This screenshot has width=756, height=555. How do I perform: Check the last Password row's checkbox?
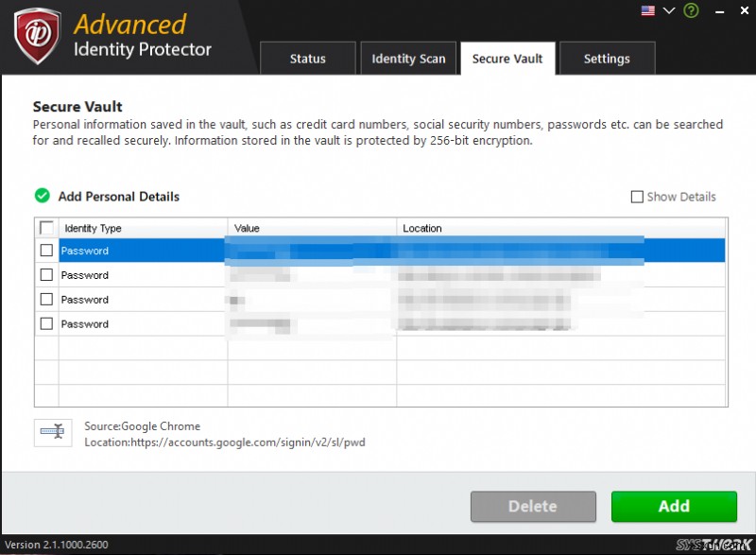tap(45, 324)
